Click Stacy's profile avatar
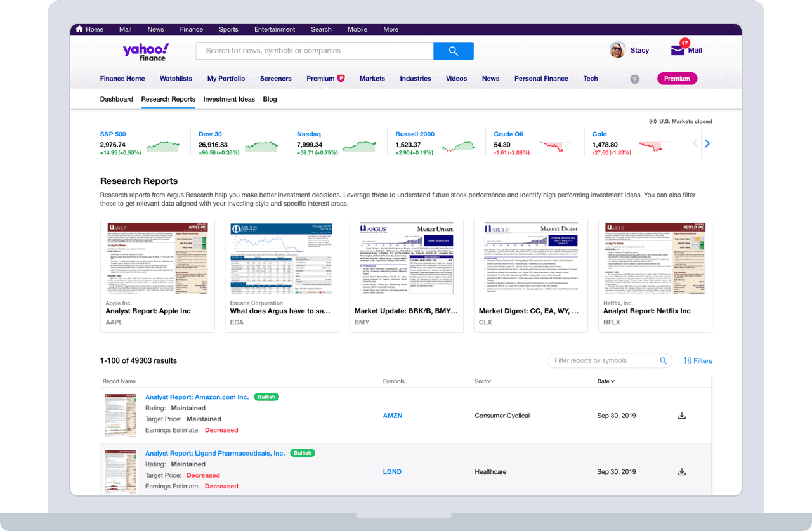 pyautogui.click(x=617, y=50)
